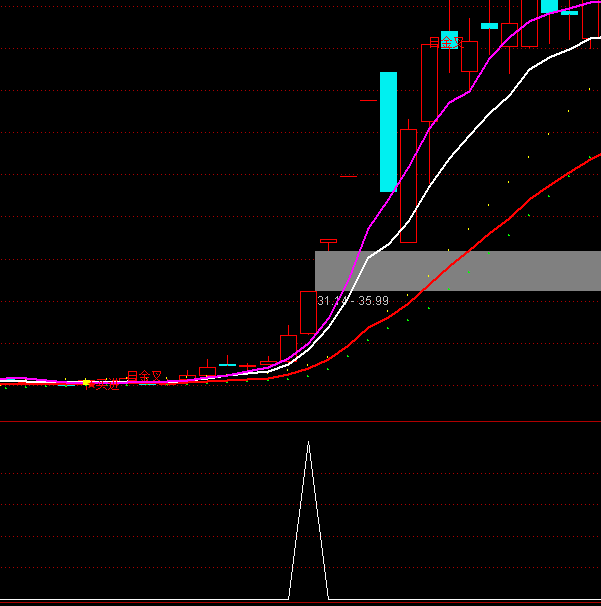Click the small cyan candle in the flat region

[x=228, y=365]
